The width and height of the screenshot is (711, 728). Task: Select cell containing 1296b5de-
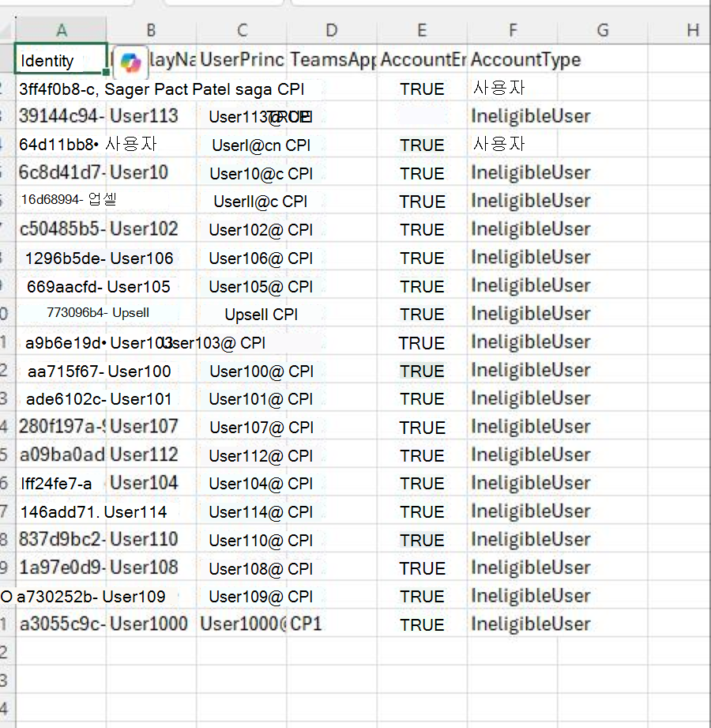62,258
